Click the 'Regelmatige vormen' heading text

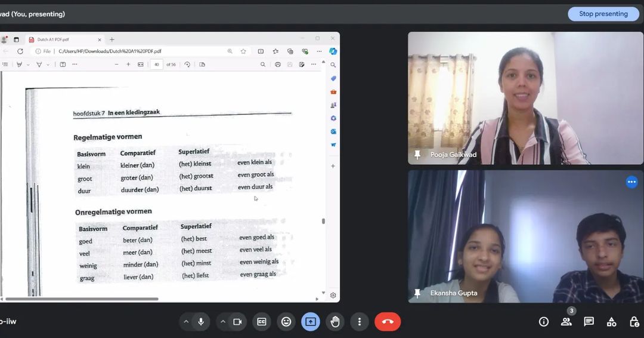[x=107, y=137]
